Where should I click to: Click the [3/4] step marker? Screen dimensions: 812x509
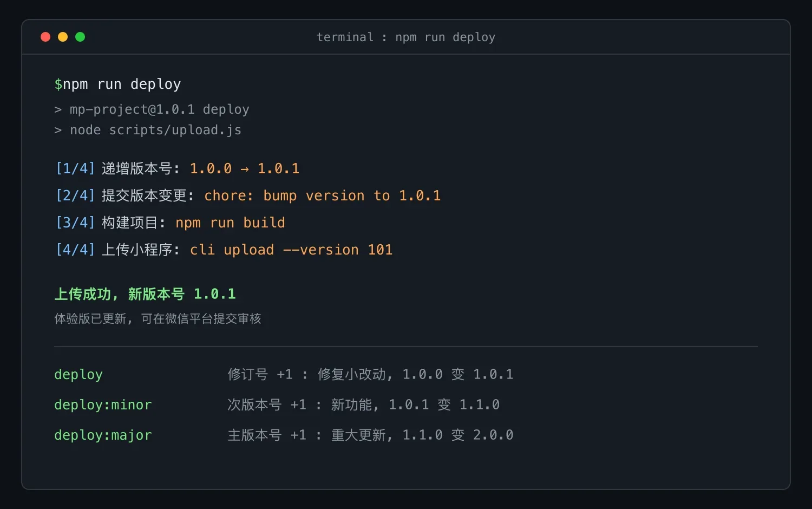75,223
